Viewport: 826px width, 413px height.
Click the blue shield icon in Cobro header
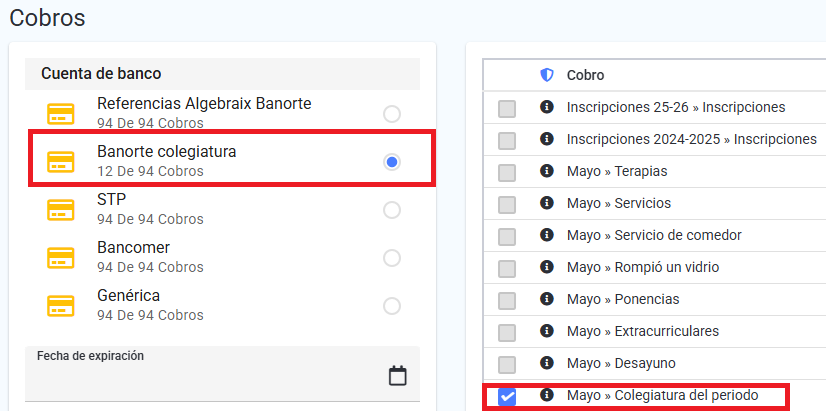click(547, 75)
